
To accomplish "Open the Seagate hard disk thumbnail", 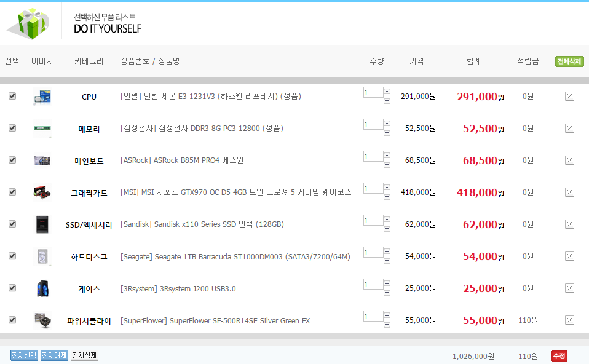I will click(42, 256).
